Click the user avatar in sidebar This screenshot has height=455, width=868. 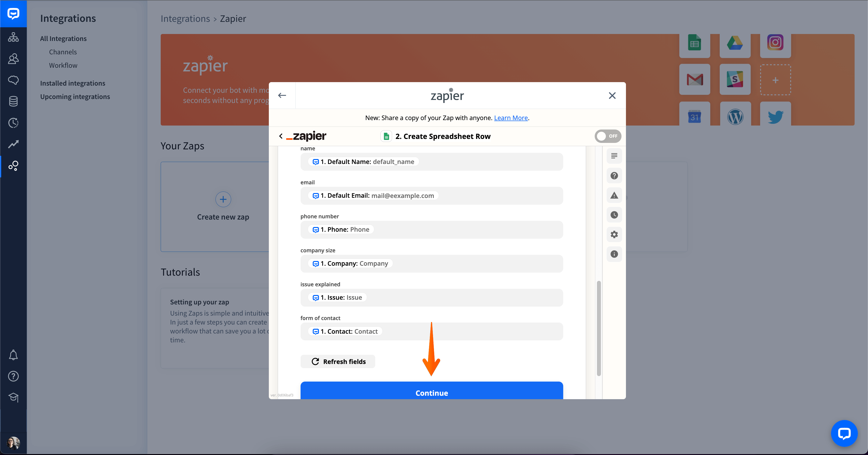pyautogui.click(x=13, y=443)
